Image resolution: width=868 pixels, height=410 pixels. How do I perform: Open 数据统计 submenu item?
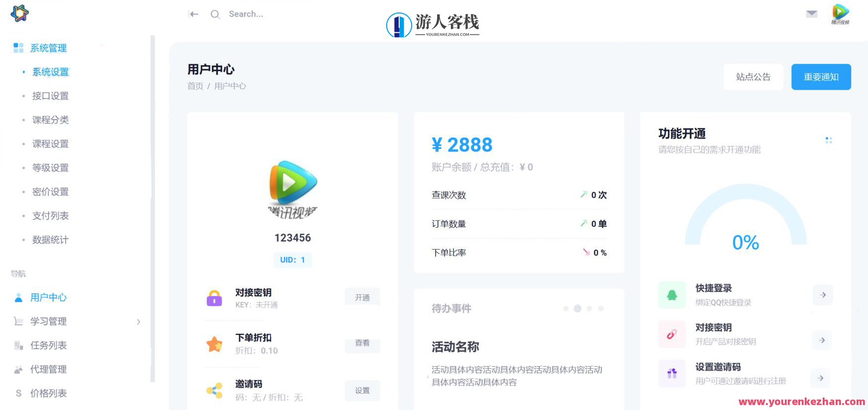[50, 240]
